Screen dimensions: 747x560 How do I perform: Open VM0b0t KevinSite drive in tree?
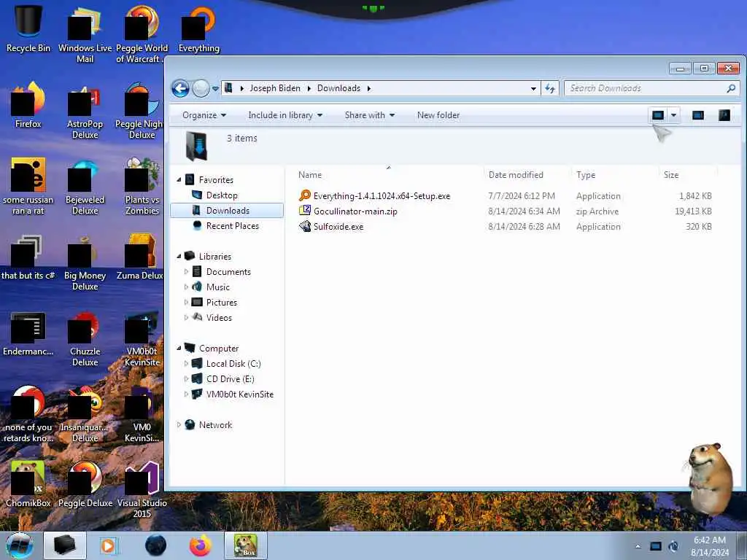click(239, 394)
